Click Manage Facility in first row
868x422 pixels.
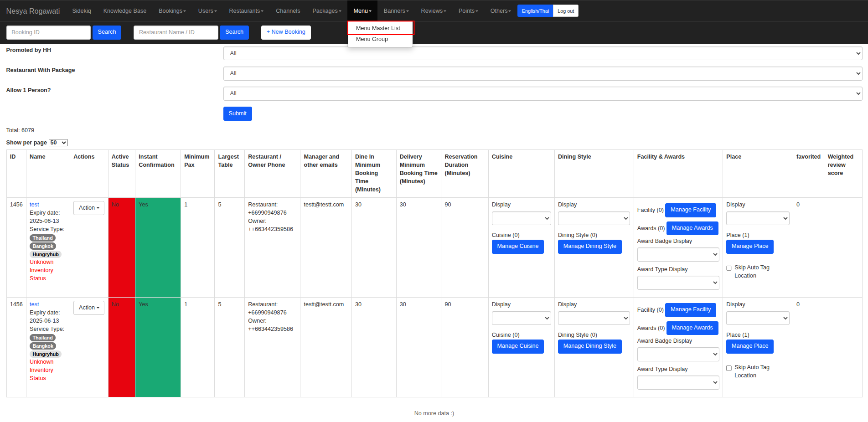(x=690, y=210)
